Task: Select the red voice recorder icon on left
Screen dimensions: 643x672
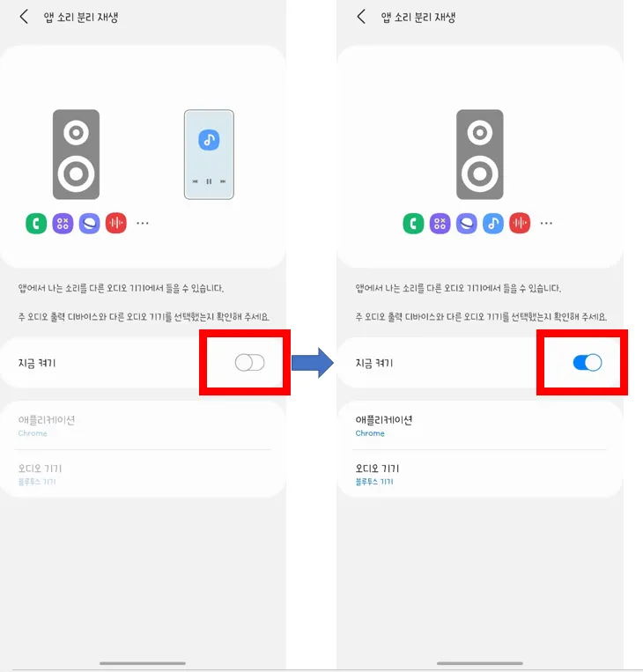Action: 116,224
